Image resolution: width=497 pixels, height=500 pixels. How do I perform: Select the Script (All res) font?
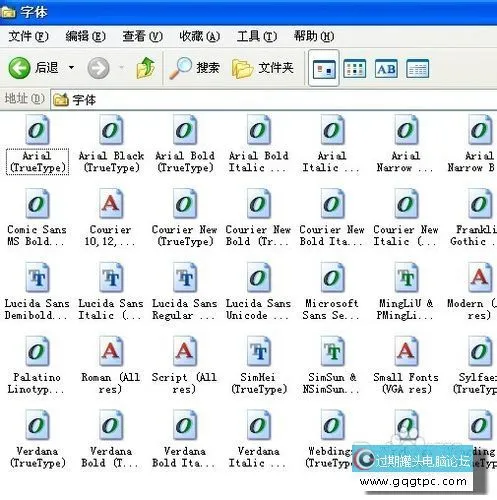click(x=185, y=351)
